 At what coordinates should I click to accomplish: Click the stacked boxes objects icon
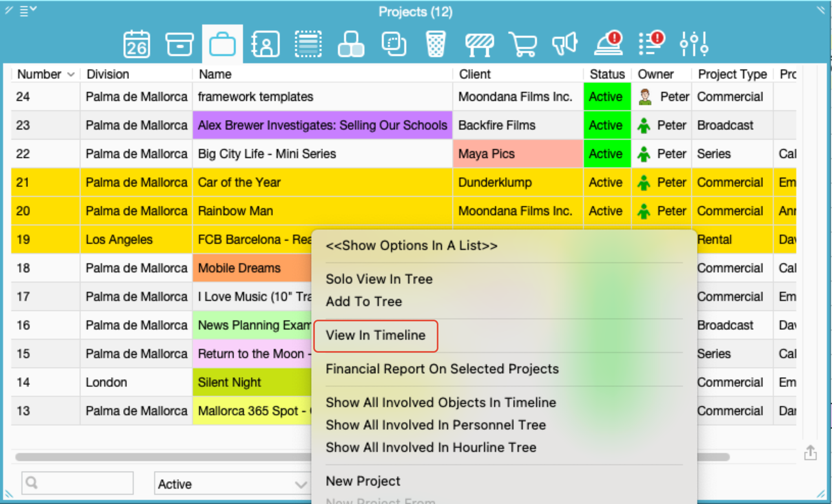(351, 44)
